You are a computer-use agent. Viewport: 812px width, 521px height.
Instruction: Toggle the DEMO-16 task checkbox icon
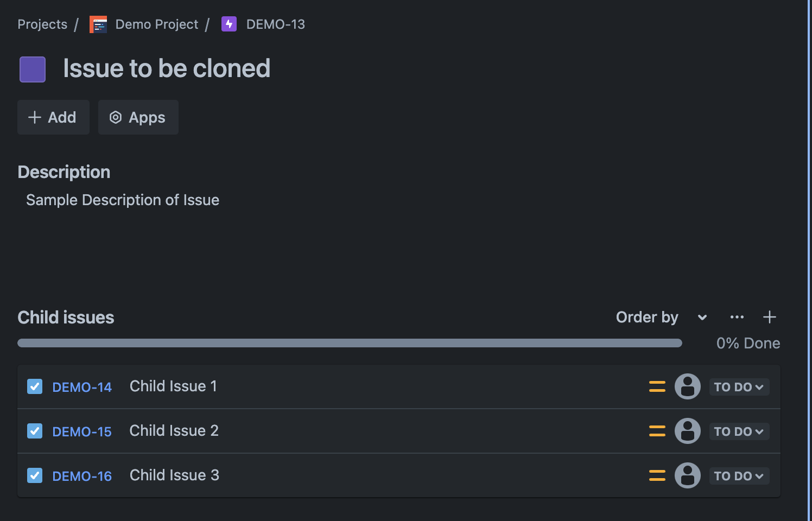[35, 476]
